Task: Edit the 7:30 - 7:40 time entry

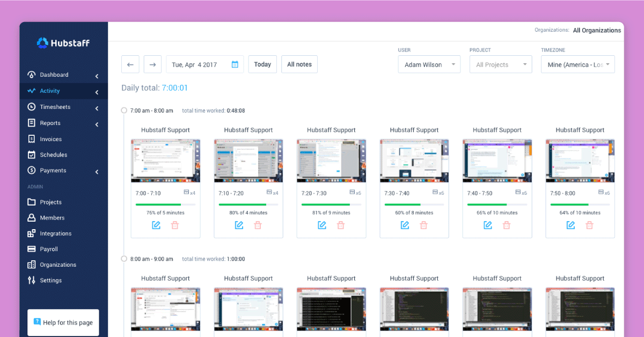Action: point(405,225)
